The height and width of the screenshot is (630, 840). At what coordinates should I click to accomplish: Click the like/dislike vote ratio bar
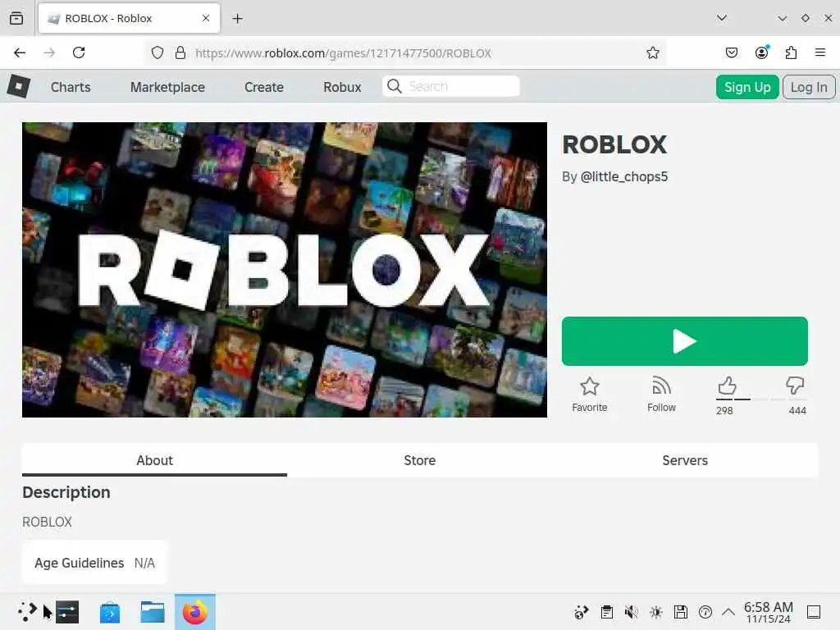pos(760,399)
